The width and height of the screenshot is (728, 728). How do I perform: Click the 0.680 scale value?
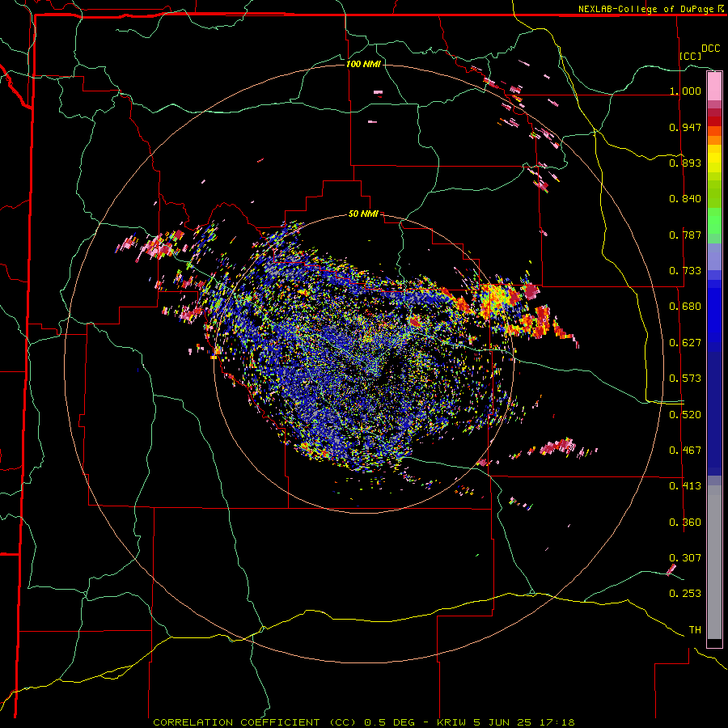[685, 307]
